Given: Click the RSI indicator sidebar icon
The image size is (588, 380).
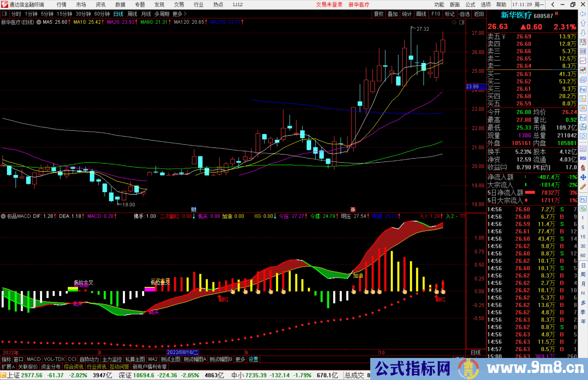Looking at the screenshot, I should pyautogui.click(x=583, y=158).
